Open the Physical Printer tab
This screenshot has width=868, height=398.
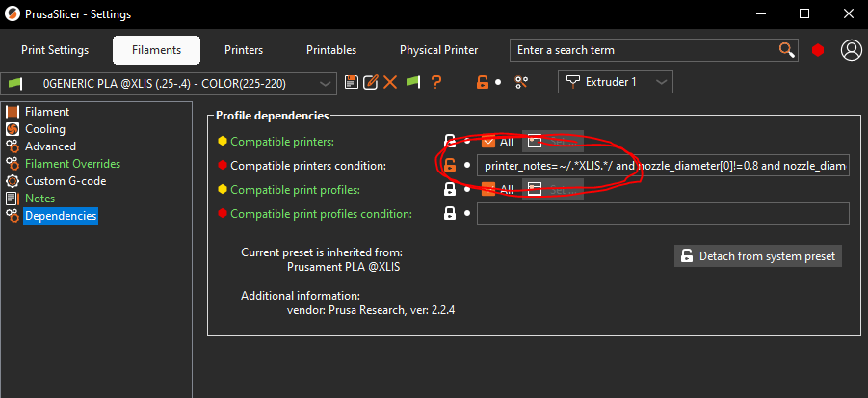(x=439, y=50)
